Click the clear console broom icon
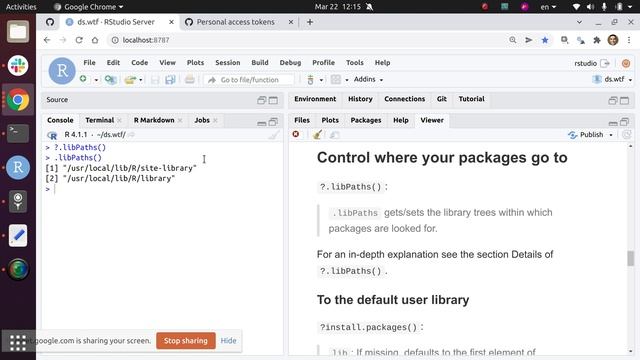 (x=275, y=135)
